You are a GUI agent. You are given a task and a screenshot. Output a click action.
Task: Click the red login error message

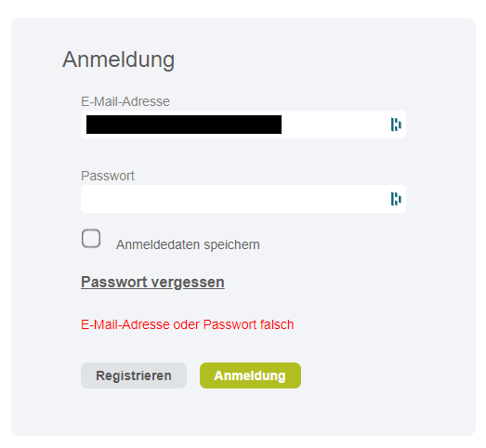[x=187, y=324]
